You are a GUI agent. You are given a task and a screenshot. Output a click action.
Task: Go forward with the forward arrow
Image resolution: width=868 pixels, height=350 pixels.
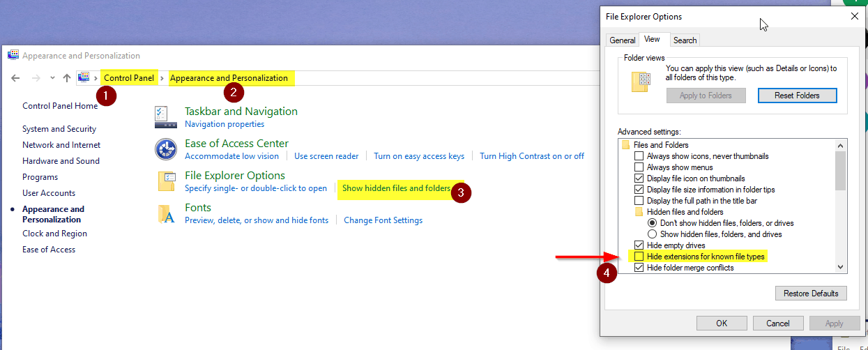[x=36, y=78]
